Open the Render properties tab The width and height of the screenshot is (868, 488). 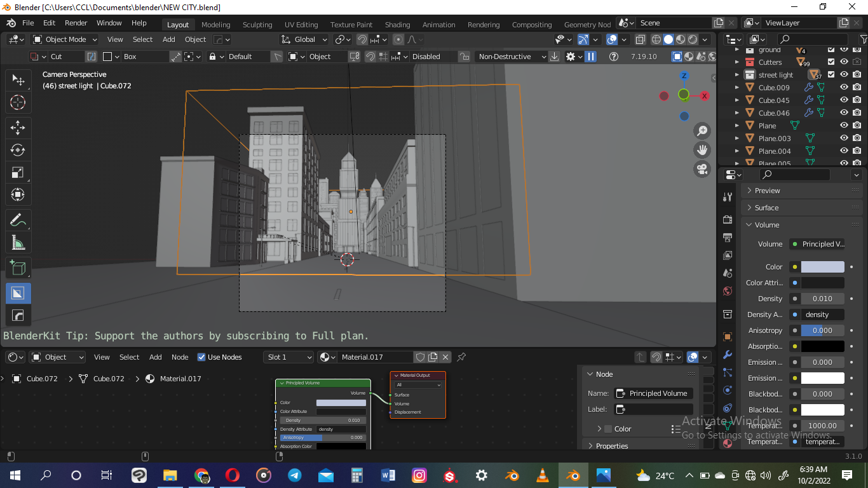pos(728,219)
